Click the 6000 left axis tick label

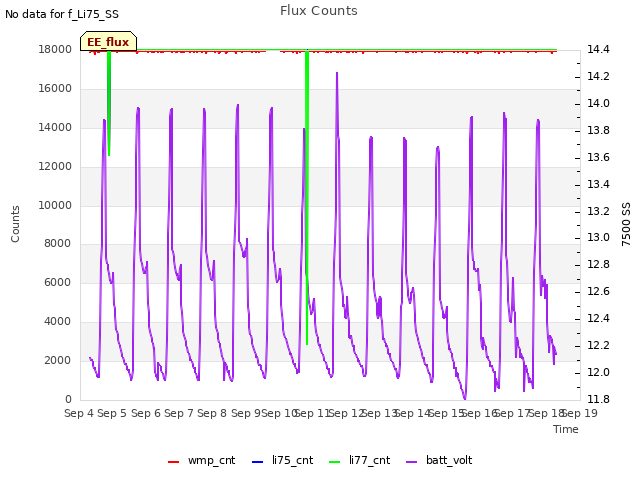tap(58, 282)
